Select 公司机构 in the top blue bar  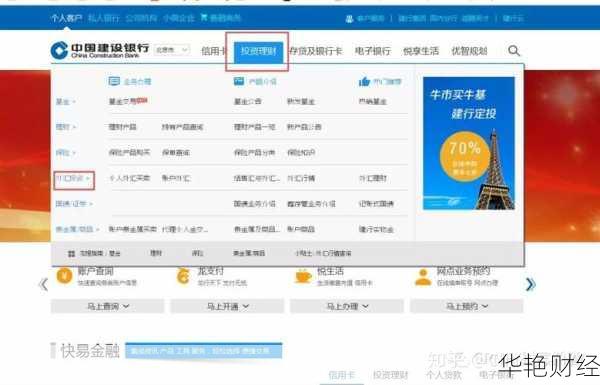[x=141, y=18]
